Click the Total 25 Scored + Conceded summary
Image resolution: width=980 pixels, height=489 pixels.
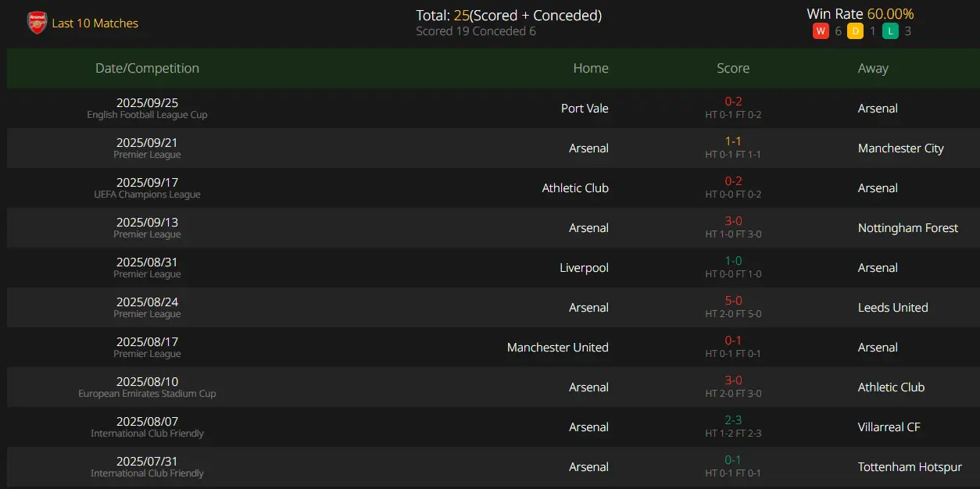pos(509,16)
